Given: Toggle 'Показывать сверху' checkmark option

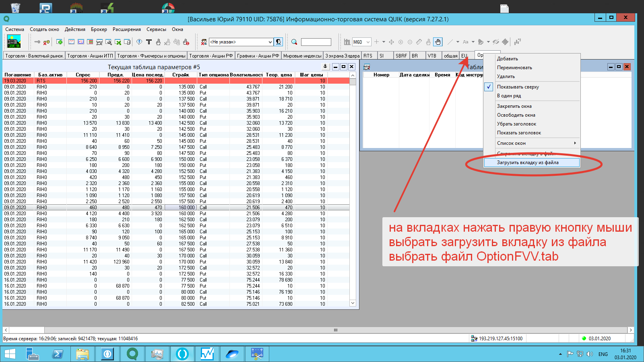Looking at the screenshot, I should [x=518, y=87].
